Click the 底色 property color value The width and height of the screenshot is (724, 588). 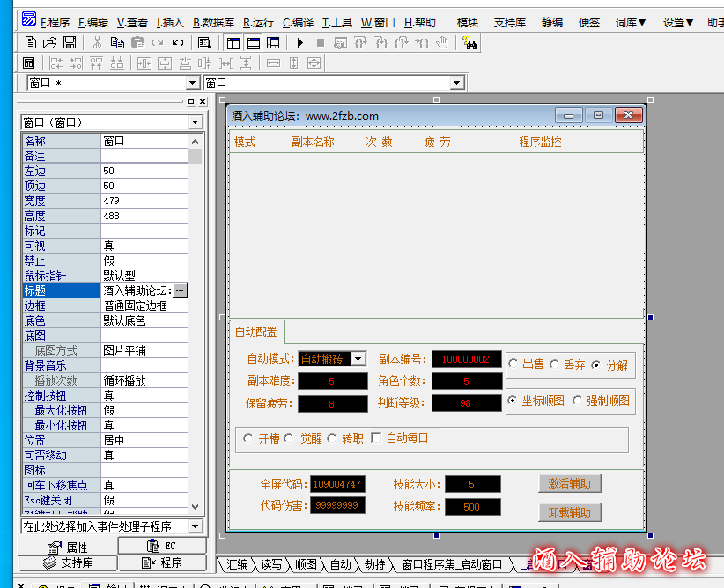(145, 320)
